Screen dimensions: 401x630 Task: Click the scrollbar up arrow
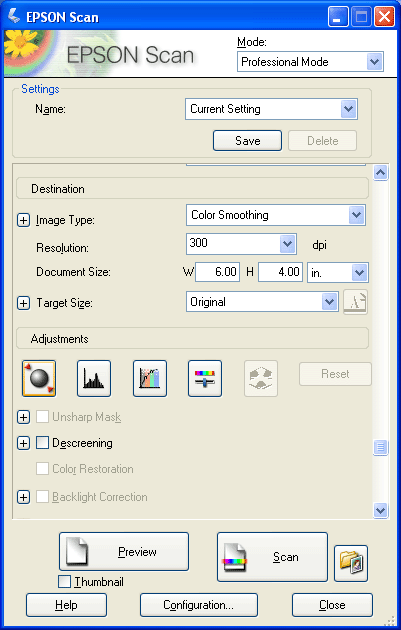pos(381,172)
